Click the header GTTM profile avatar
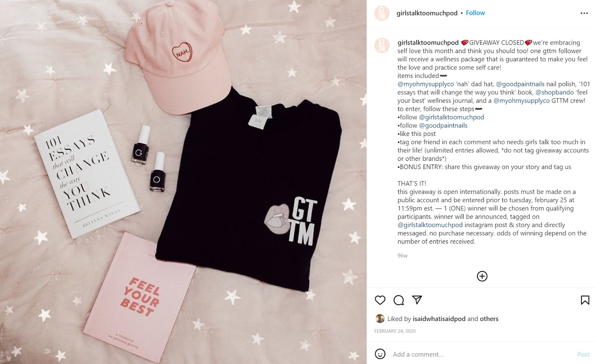 (x=382, y=13)
